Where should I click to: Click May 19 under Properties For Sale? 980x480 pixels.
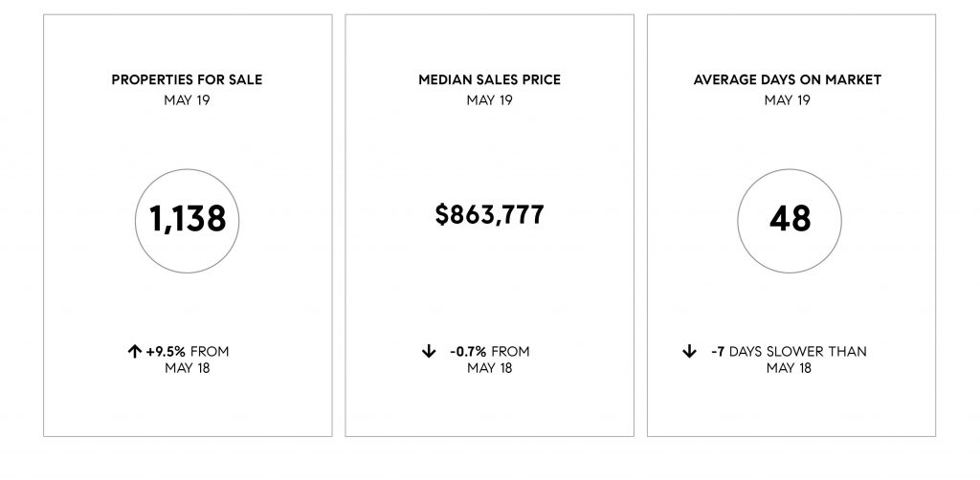coord(187,99)
